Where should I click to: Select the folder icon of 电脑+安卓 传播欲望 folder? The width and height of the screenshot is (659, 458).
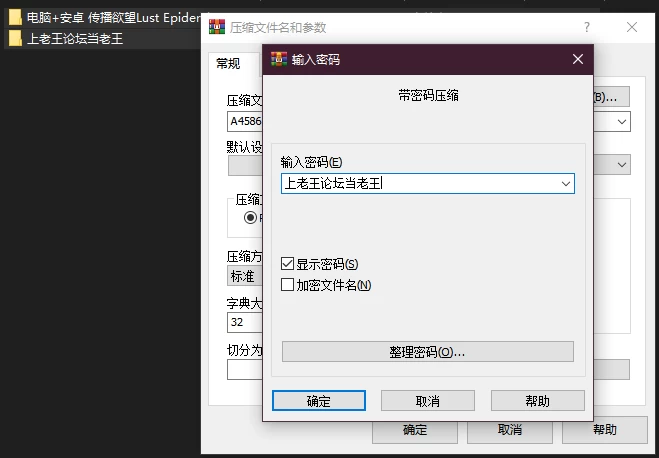pyautogui.click(x=15, y=17)
